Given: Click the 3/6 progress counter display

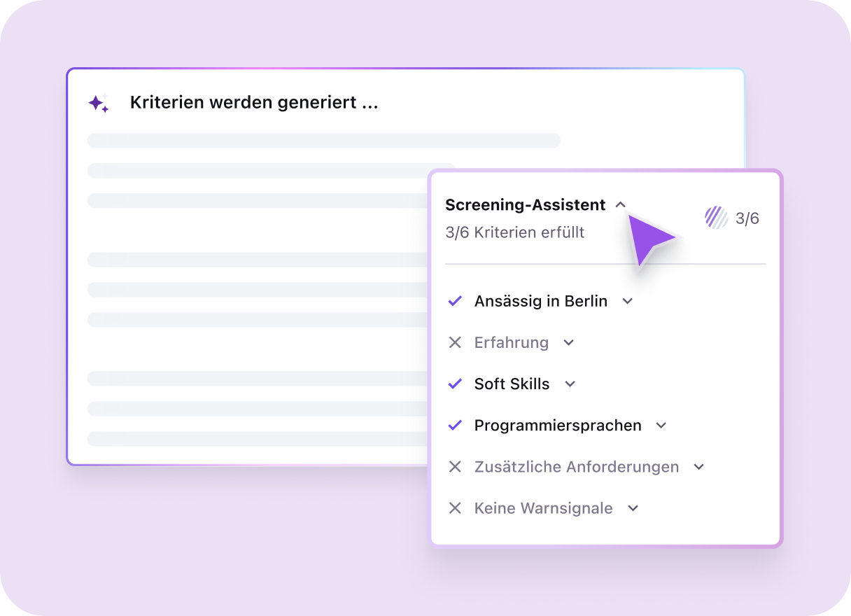Looking at the screenshot, I should [747, 218].
